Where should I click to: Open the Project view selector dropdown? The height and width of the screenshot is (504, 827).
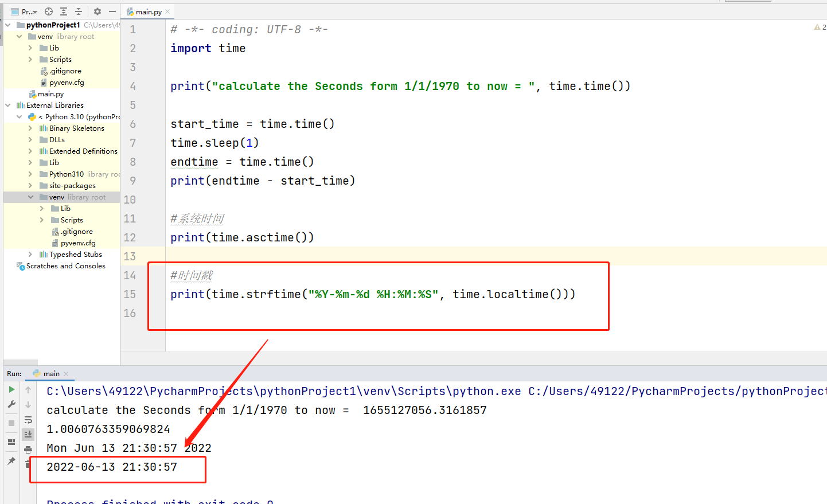pos(24,11)
